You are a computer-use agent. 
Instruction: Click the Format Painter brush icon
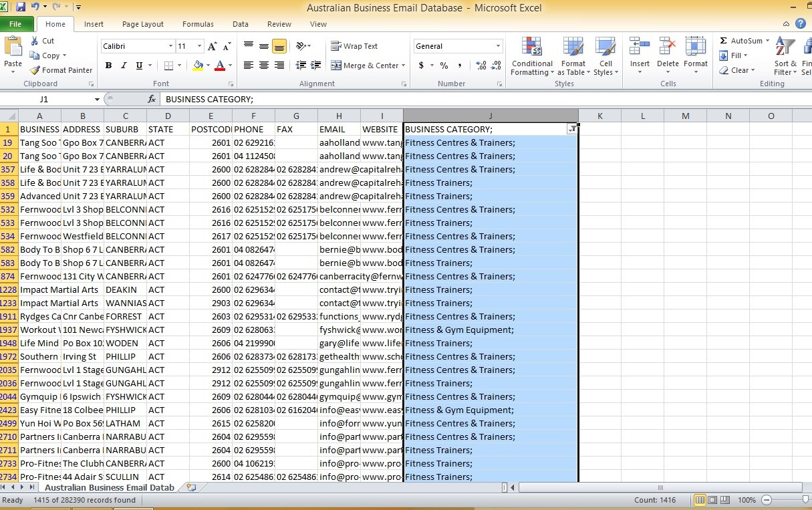35,70
